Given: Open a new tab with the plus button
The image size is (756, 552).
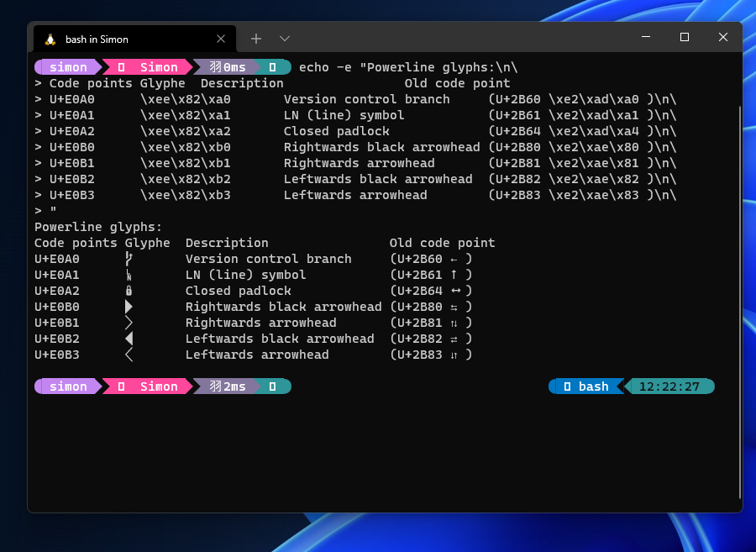Looking at the screenshot, I should click(255, 38).
